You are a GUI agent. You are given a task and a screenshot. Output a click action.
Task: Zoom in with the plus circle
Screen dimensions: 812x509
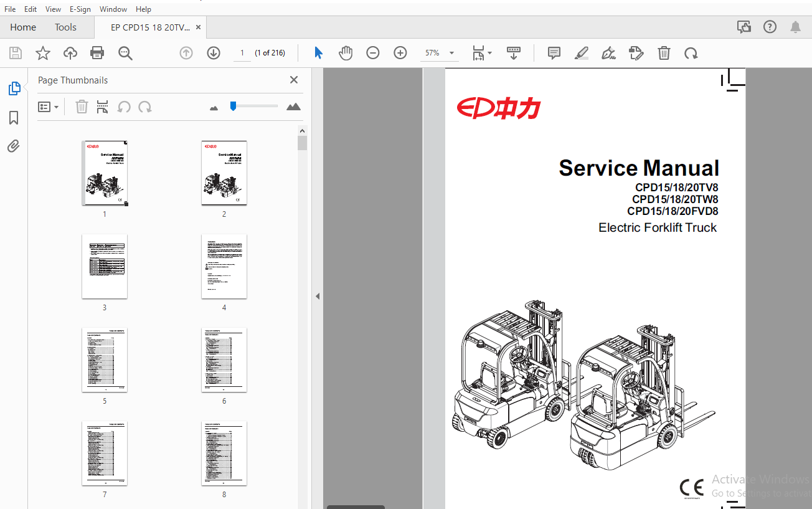coord(400,54)
